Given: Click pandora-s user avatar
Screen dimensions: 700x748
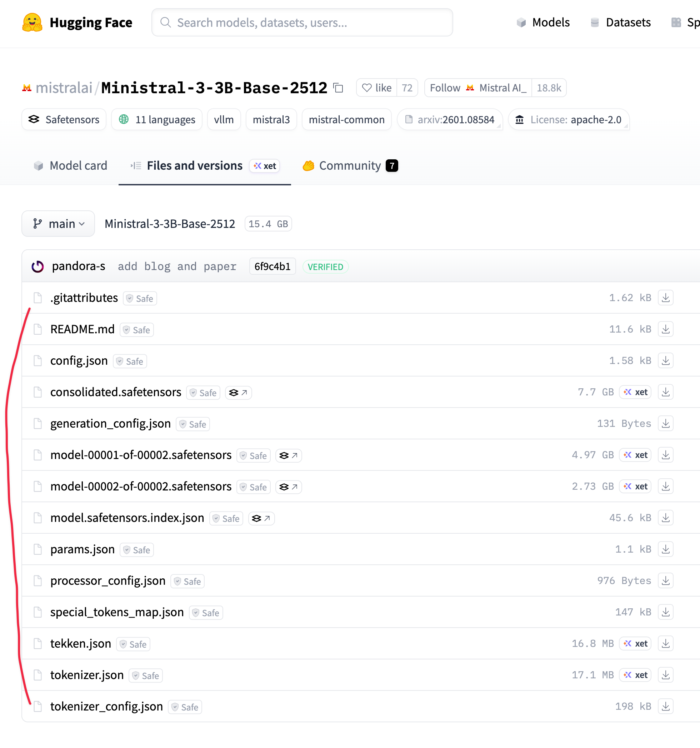Looking at the screenshot, I should 37,266.
